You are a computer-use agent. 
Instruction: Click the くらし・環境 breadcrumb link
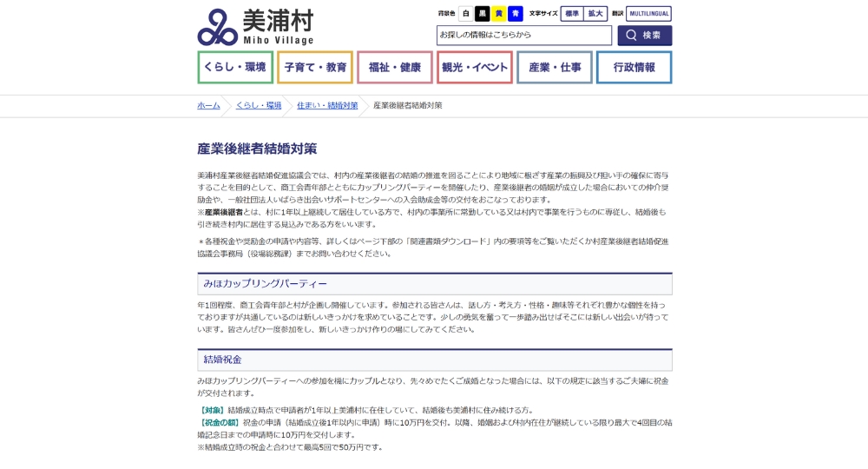[259, 105]
